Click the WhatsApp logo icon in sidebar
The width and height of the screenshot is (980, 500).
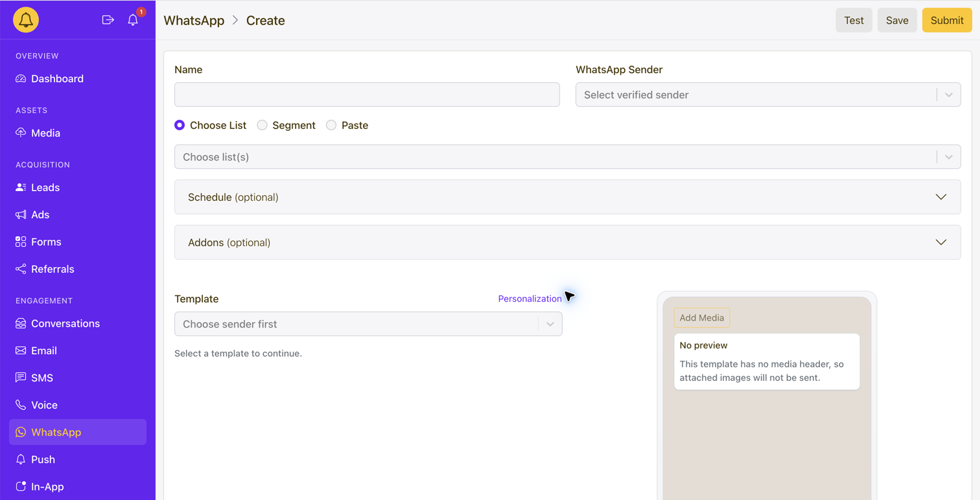click(x=21, y=432)
